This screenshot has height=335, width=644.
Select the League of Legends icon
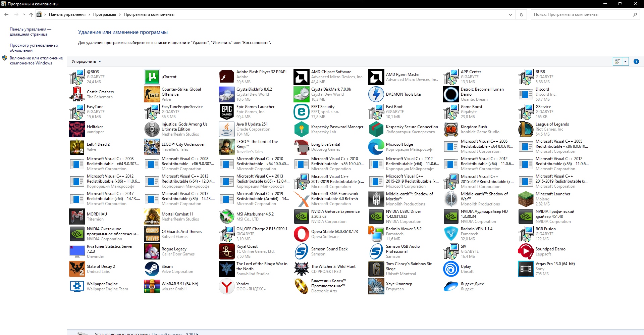tap(526, 129)
